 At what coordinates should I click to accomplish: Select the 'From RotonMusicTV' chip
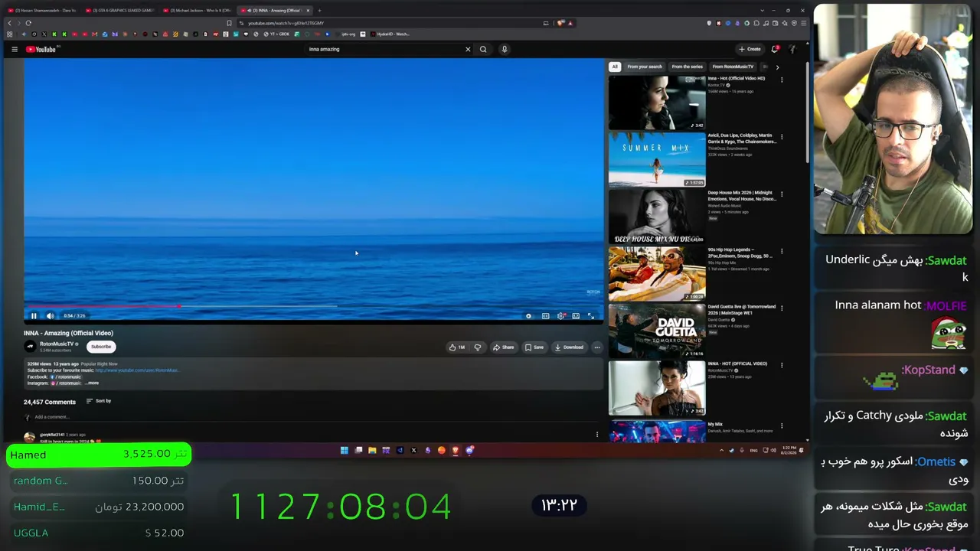[x=733, y=67]
